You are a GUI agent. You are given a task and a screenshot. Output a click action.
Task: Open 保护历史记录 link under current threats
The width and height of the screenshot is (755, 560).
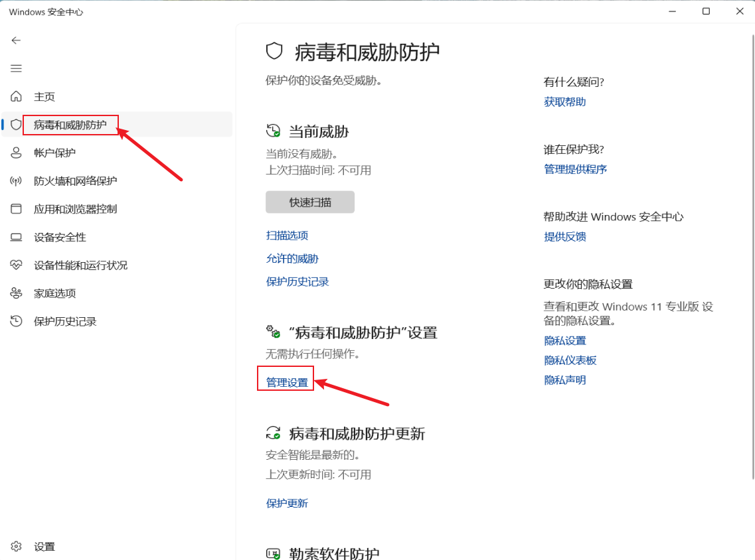click(297, 281)
